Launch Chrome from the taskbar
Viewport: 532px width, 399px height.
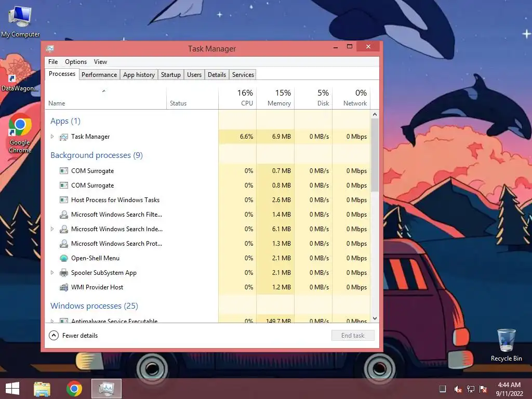[x=74, y=389]
